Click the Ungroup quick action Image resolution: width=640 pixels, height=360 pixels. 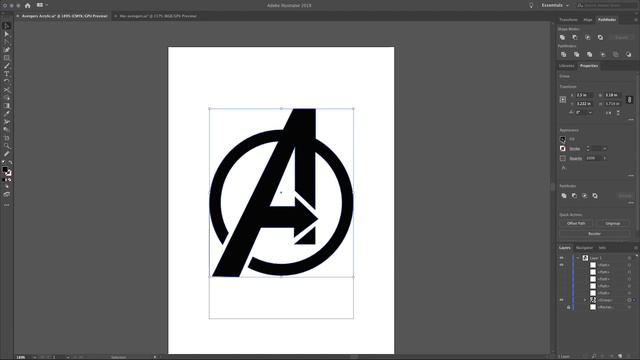(613, 223)
